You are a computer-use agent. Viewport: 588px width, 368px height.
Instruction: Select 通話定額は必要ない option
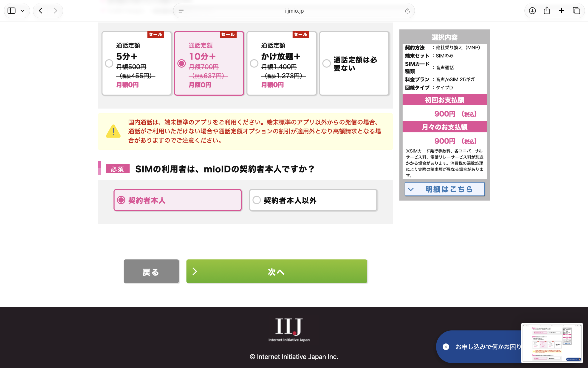327,63
